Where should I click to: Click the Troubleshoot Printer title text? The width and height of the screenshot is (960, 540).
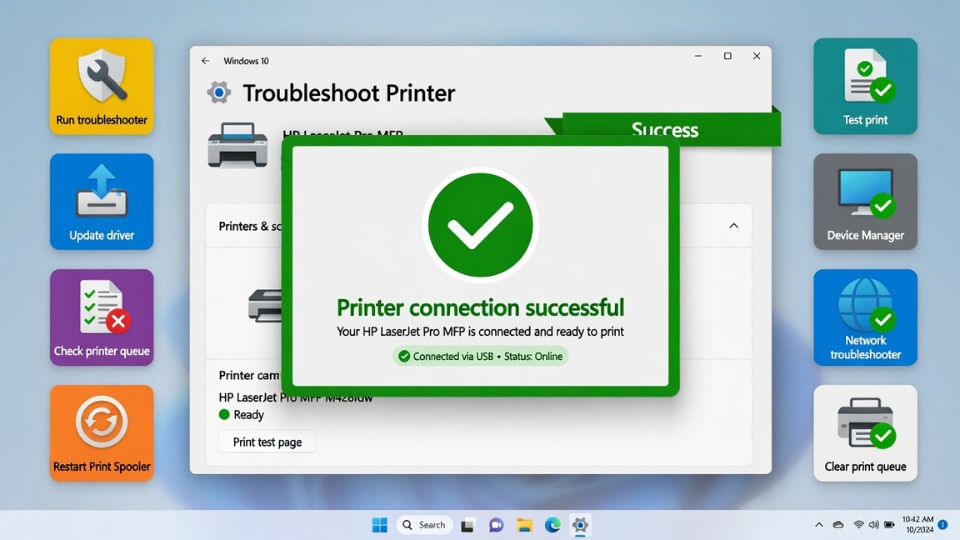tap(349, 93)
